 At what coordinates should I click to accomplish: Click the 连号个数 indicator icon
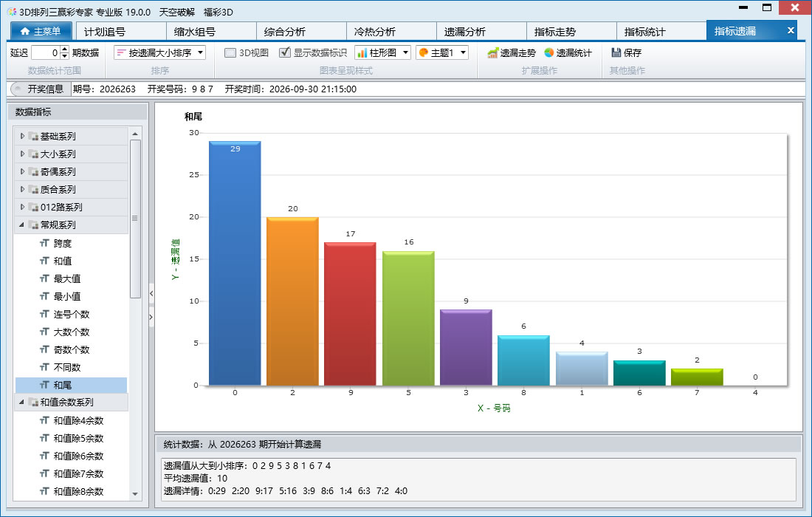[x=44, y=314]
